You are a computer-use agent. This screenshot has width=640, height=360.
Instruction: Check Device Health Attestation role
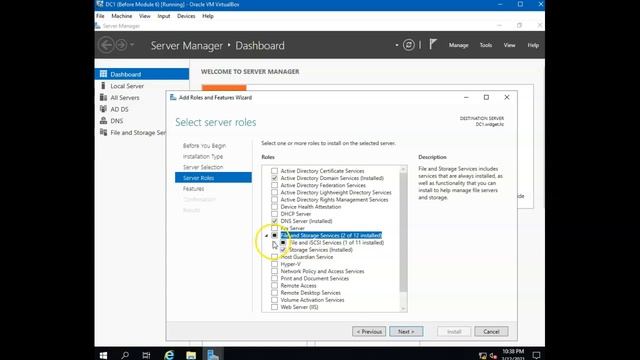(274, 207)
